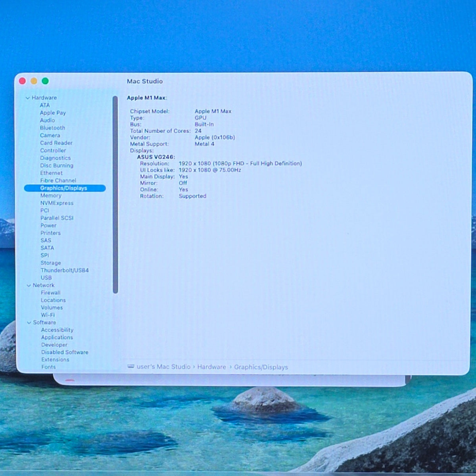Collapse the Software section chevron
This screenshot has width=476, height=476.
(x=29, y=323)
